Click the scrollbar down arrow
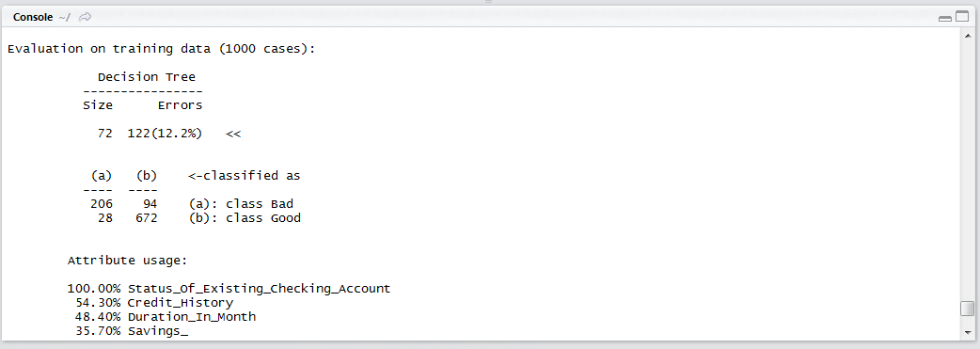980x349 pixels. click(967, 331)
